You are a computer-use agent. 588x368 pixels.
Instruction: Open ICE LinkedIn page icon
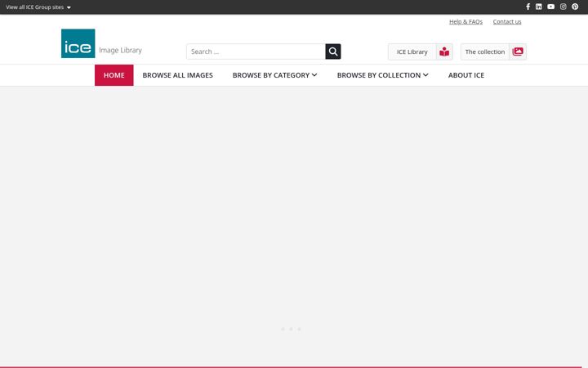coord(538,7)
